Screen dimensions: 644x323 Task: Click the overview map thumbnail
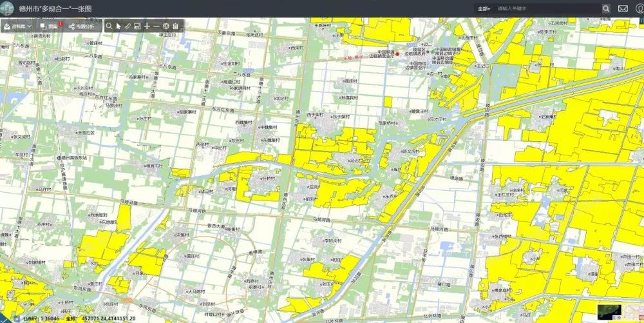(609, 312)
